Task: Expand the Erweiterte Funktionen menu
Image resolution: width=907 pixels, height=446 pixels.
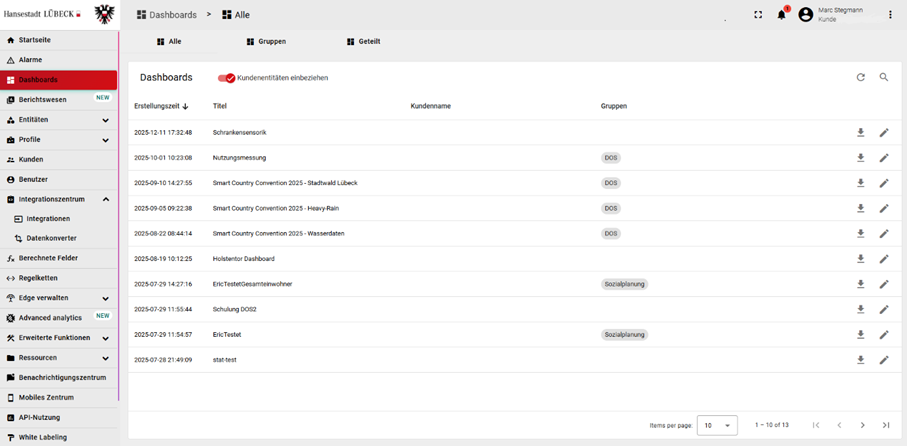Action: [105, 338]
